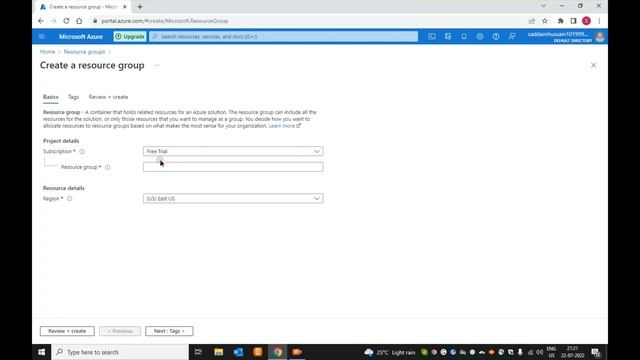The width and height of the screenshot is (640, 360).
Task: Open the Windows Start menu
Action: pos(42,352)
